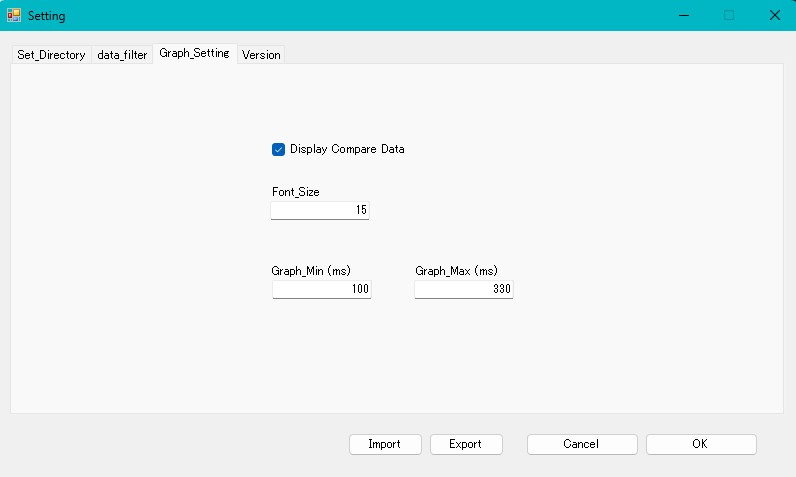The height and width of the screenshot is (477, 796).
Task: Click the Font_Size label
Action: 295,192
